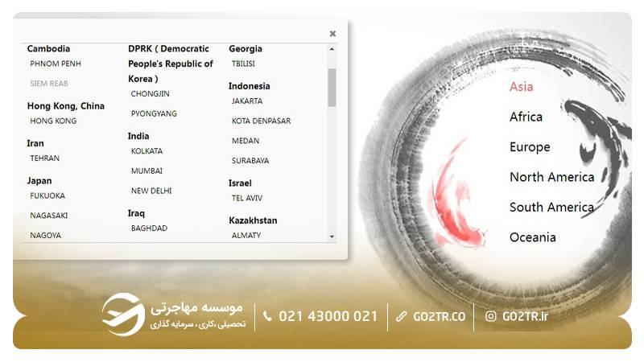
Task: Choose NAGASAKI under Japan
Action: coord(48,216)
